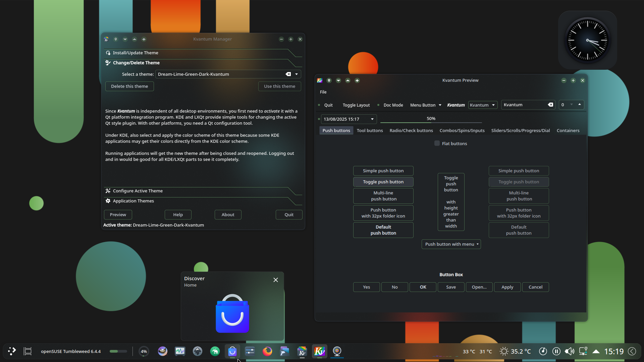Screen dimensions: 644x362
Task: Click the taskbar disk usage bar
Action: [118, 351]
